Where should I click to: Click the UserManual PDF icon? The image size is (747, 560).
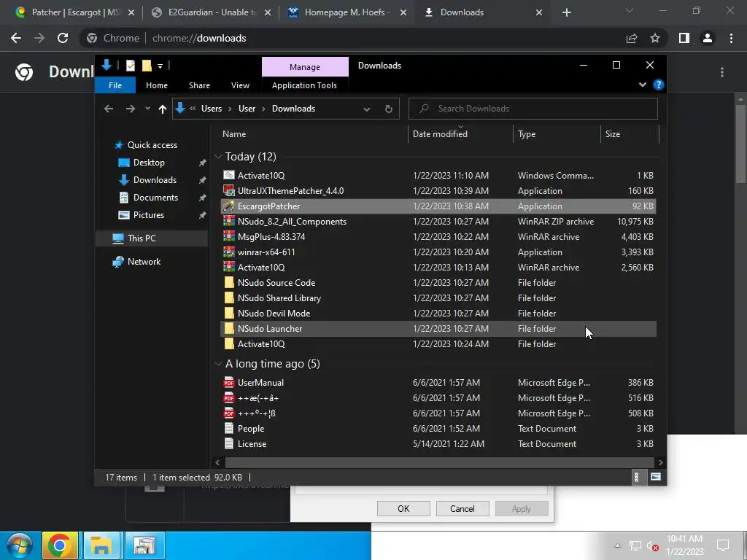(229, 382)
